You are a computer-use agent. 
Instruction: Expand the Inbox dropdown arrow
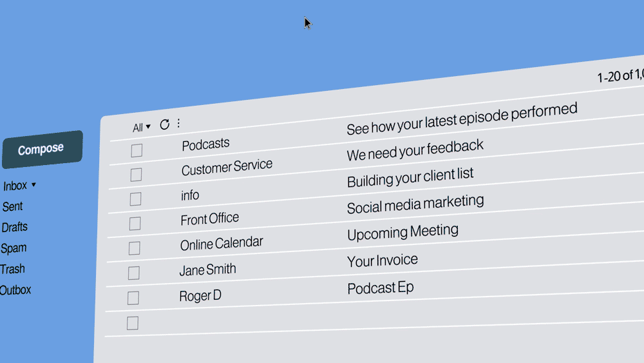[x=33, y=185]
